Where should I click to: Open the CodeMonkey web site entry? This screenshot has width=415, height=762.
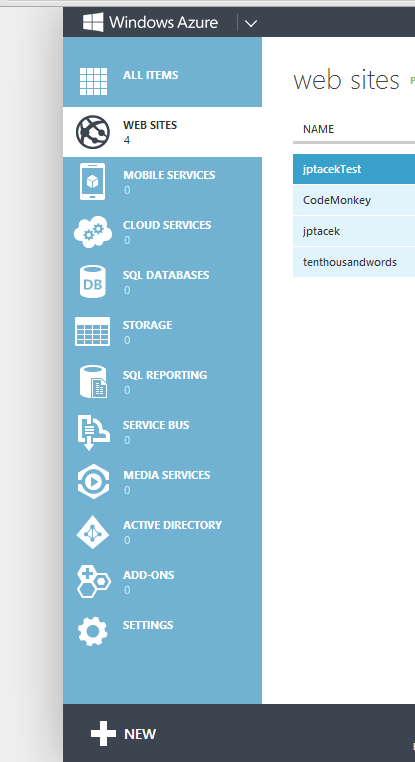(354, 200)
